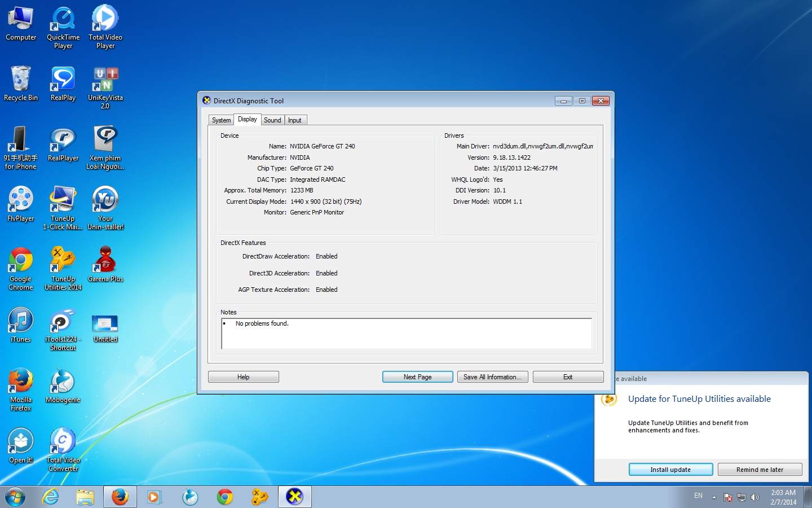Launch Internet Explorer from taskbar

click(x=51, y=497)
